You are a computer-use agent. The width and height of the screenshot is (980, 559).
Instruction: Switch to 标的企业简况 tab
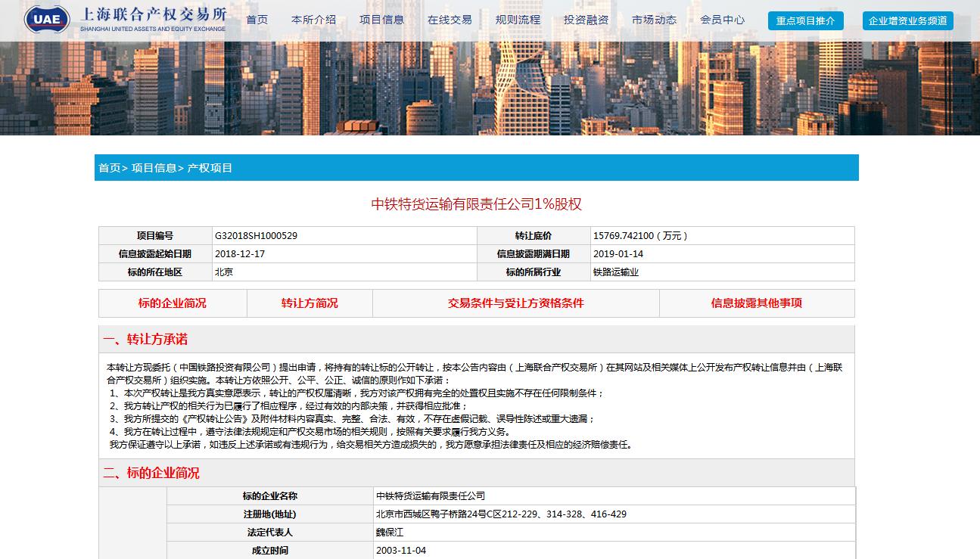[x=173, y=303]
